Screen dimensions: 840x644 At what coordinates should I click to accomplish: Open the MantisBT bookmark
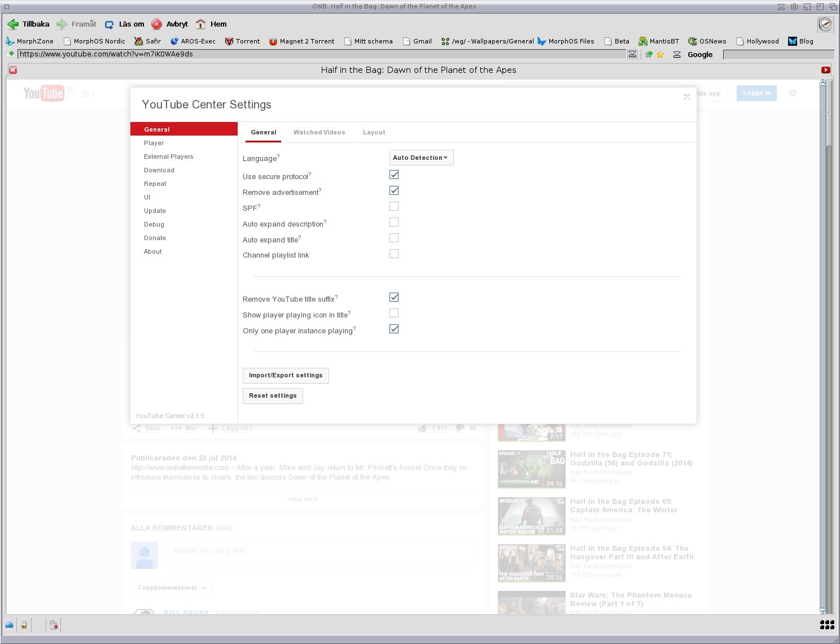coord(659,41)
